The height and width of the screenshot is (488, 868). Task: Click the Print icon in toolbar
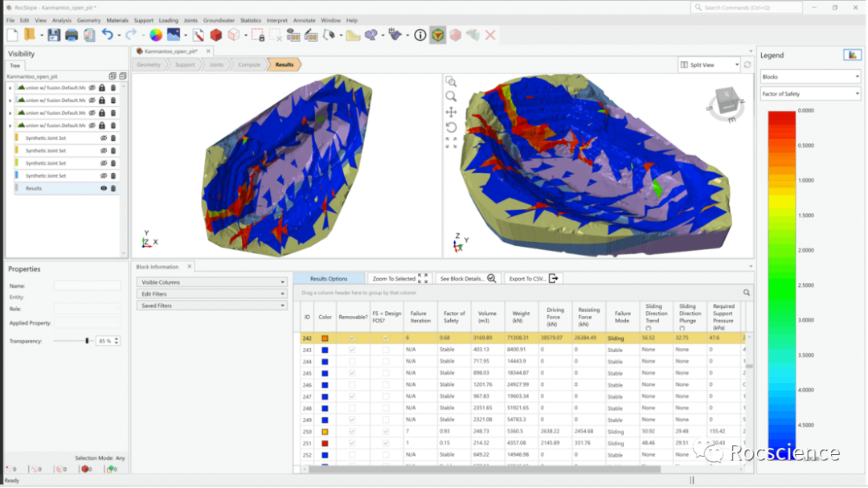click(72, 35)
